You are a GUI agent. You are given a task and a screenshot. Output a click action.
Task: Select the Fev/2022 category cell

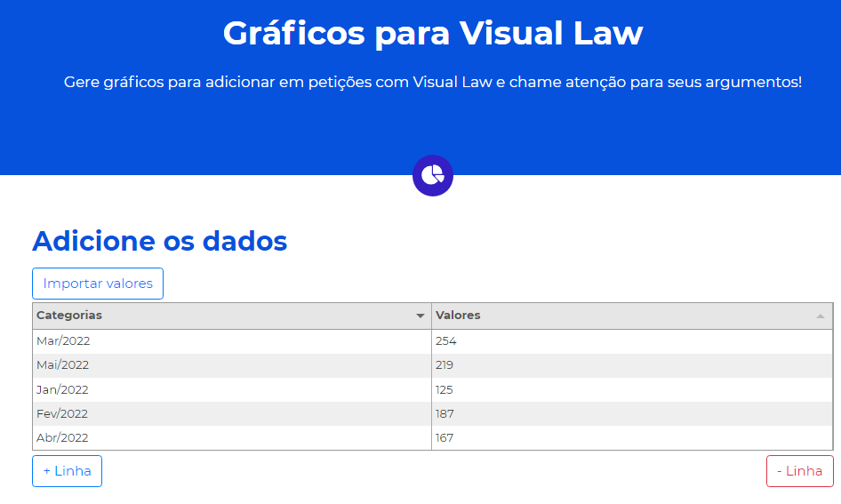tap(232, 414)
